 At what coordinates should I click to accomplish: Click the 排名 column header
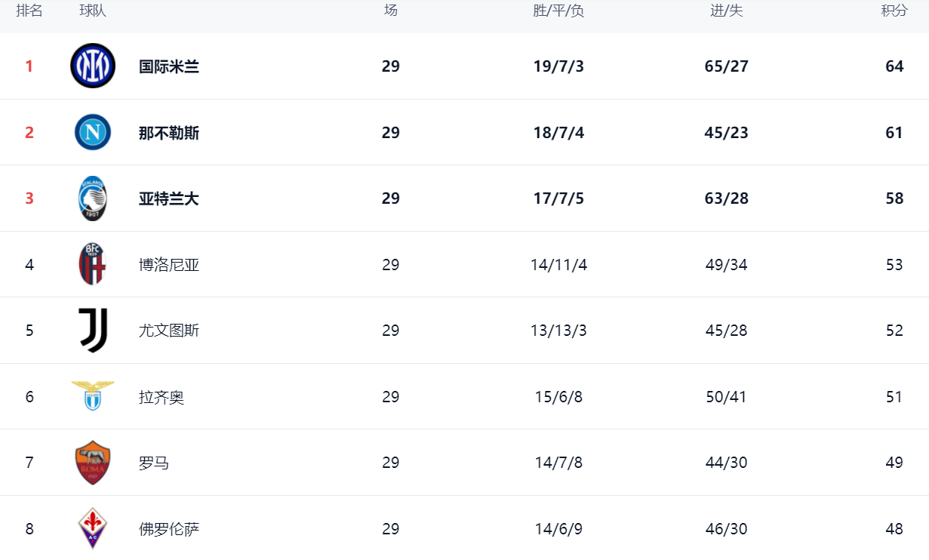tap(29, 11)
